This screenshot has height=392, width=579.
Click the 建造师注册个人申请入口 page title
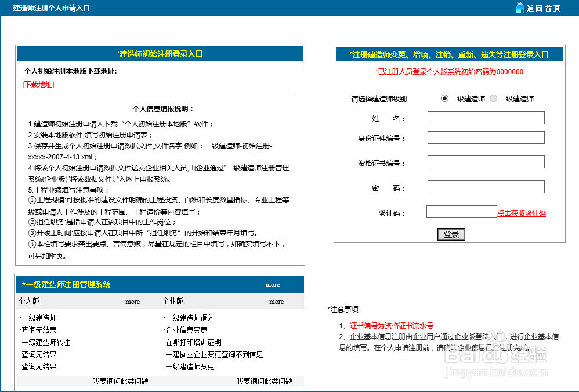pyautogui.click(x=52, y=8)
